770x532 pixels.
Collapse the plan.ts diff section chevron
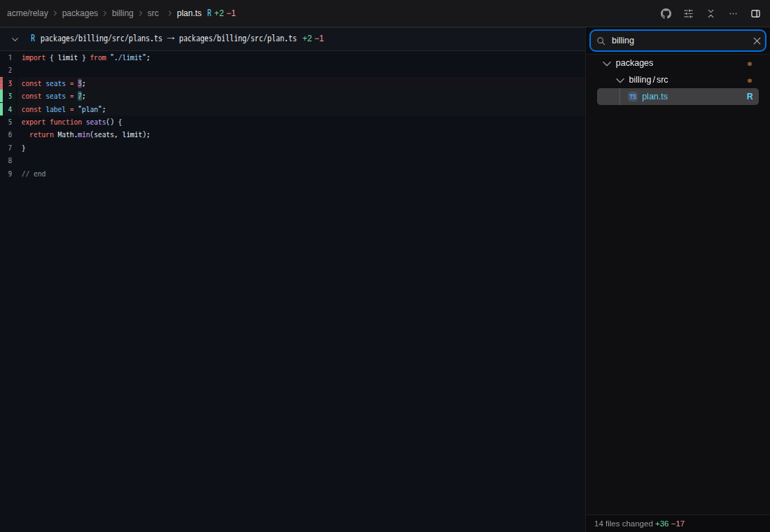pos(15,38)
